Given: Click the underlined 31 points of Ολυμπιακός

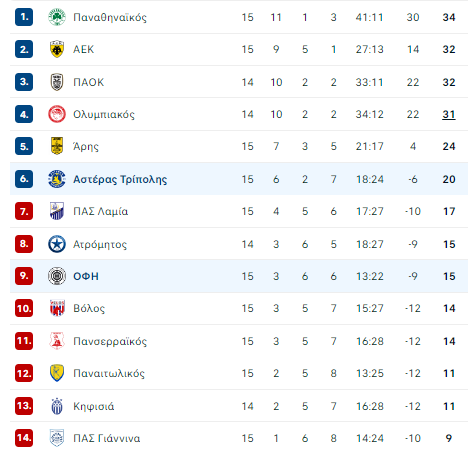Looking at the screenshot, I should pos(449,115).
